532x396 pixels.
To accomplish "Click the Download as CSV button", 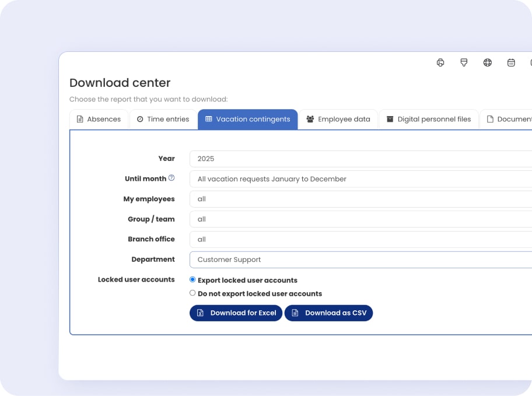I will pyautogui.click(x=328, y=313).
